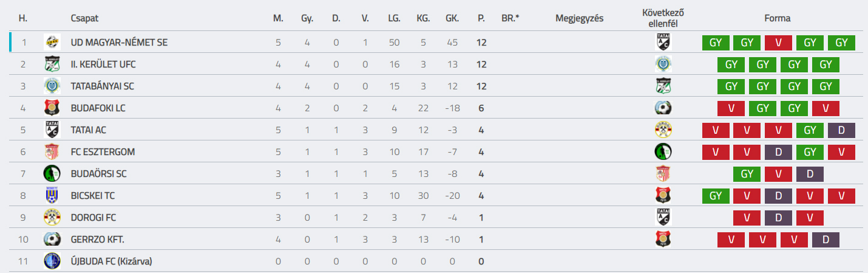Click the purple D form badge for Tatai AC

coord(841,130)
